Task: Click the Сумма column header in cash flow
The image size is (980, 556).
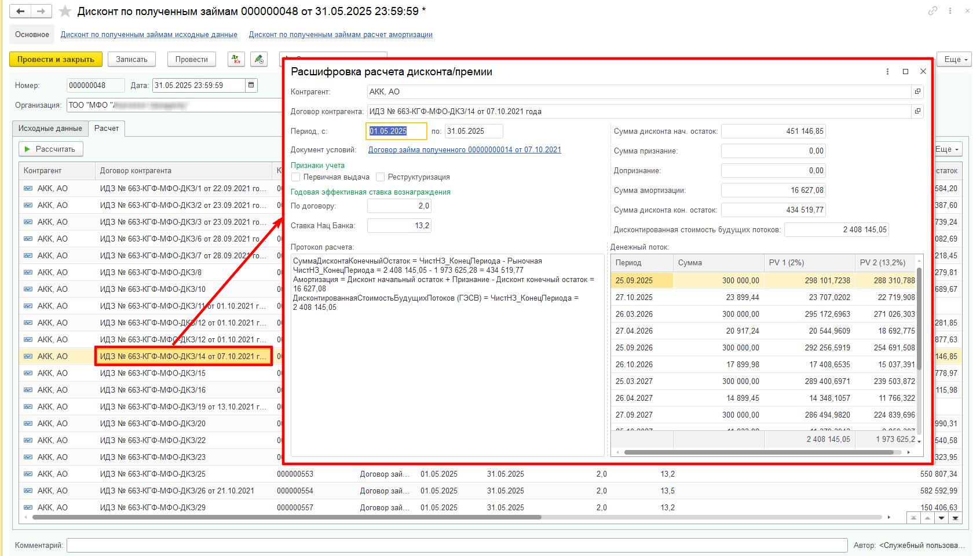Action: pyautogui.click(x=719, y=262)
